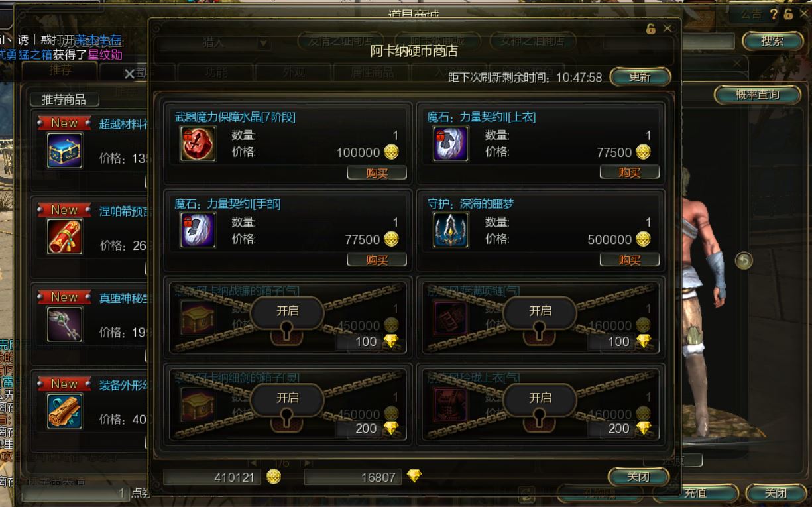Switch to the 推荐 tab

coord(60,70)
